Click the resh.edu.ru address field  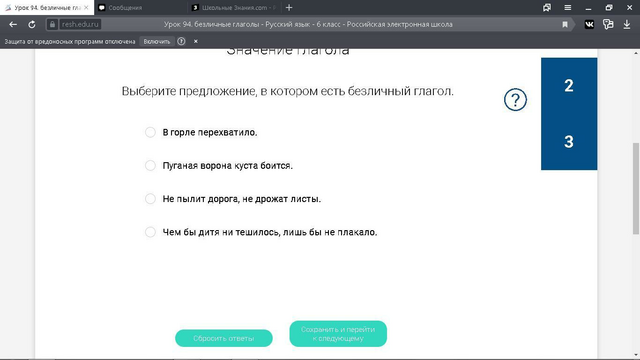tap(80, 24)
